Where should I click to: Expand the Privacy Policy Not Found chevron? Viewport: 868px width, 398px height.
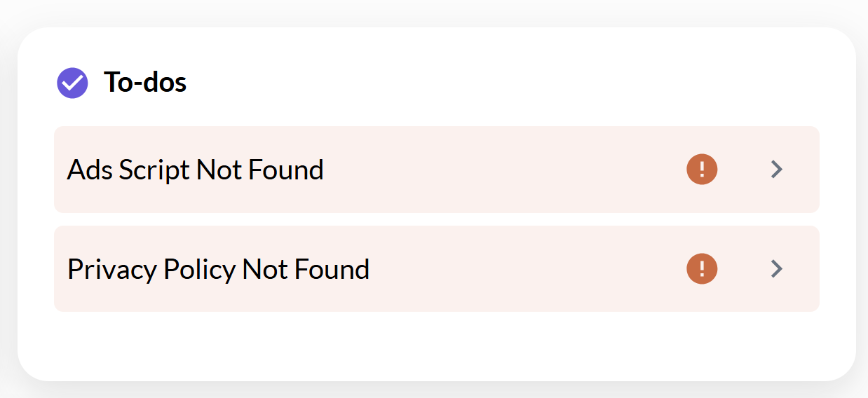[x=776, y=269]
